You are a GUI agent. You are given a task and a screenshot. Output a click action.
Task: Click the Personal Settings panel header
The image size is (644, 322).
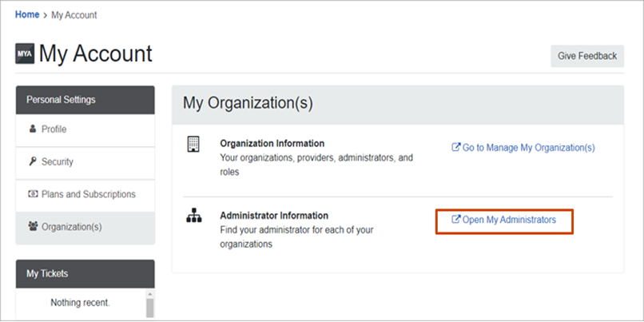point(85,100)
